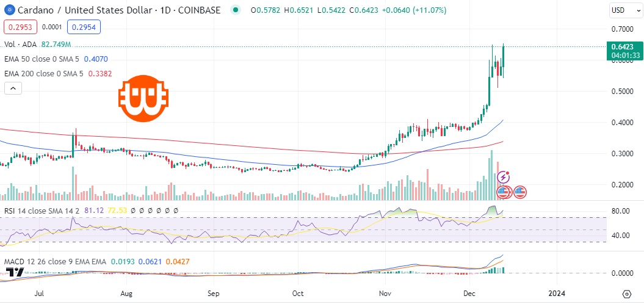Click the Sep label on time axis
The image size is (644, 307).
[x=214, y=294]
